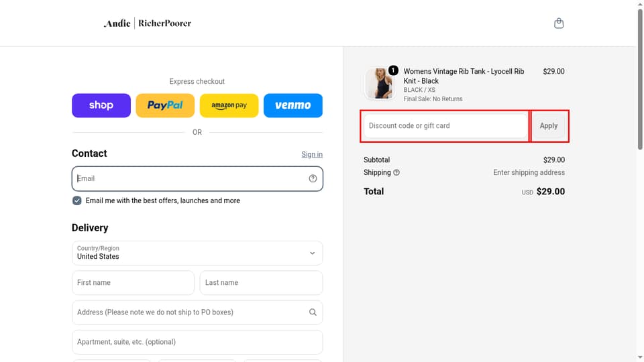
Task: Pay with Shop express checkout
Action: pyautogui.click(x=101, y=105)
